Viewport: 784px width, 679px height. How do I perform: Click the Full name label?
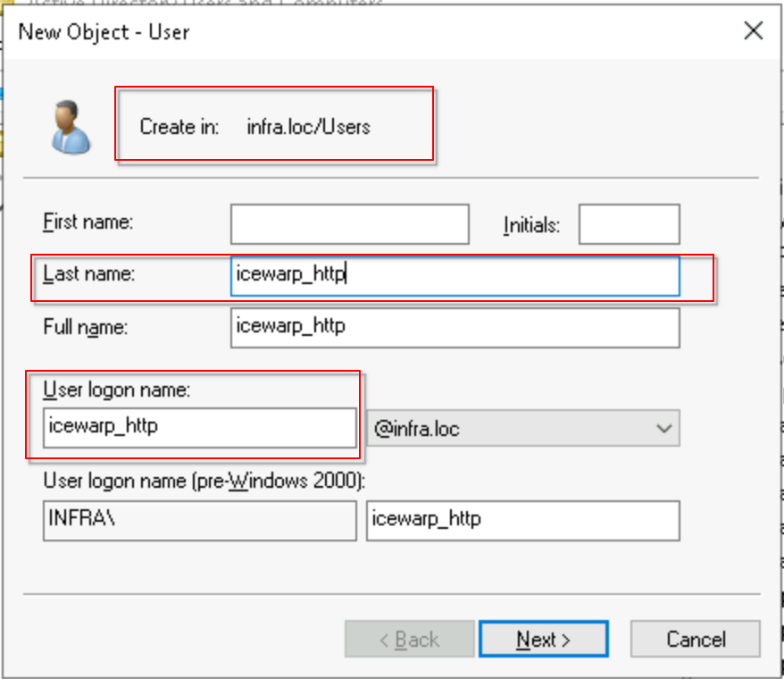86,327
